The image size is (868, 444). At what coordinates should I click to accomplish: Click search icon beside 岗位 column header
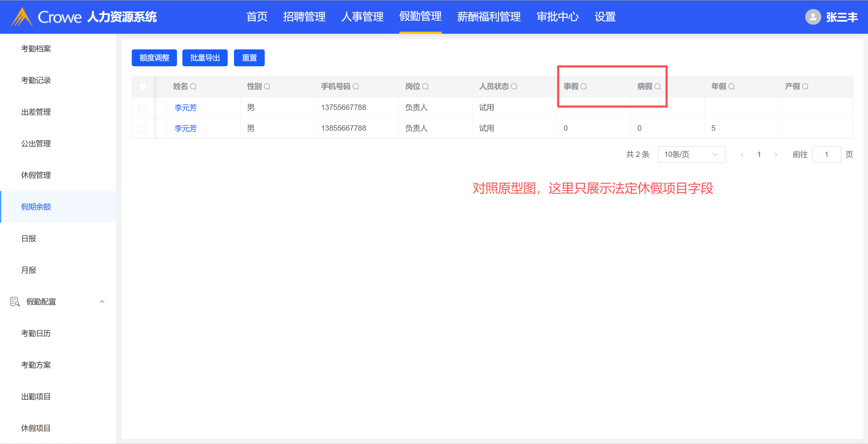(425, 86)
